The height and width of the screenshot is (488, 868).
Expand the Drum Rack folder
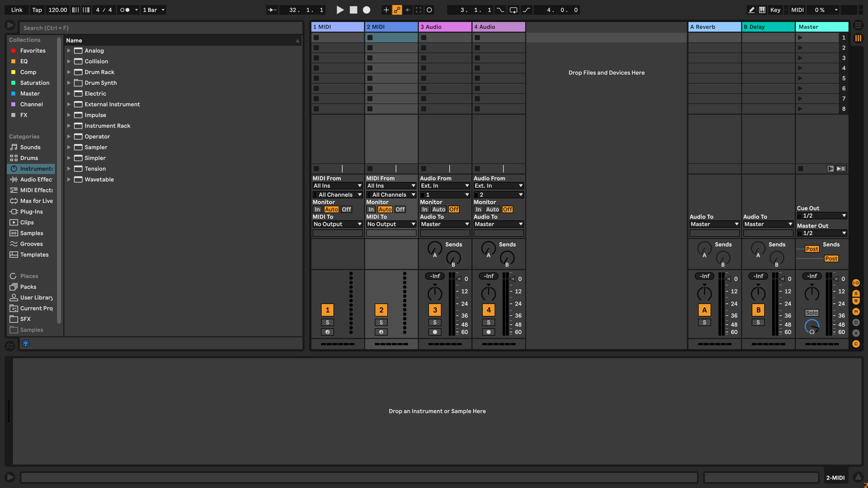[x=69, y=72]
